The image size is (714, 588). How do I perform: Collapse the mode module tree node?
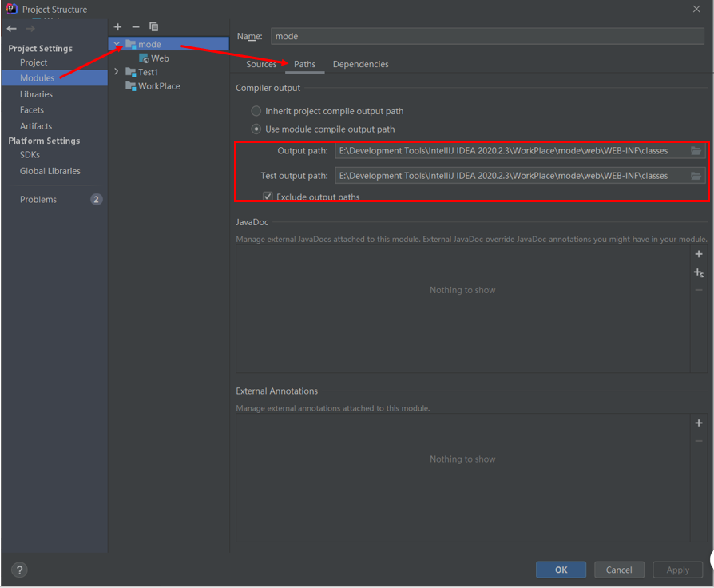117,44
